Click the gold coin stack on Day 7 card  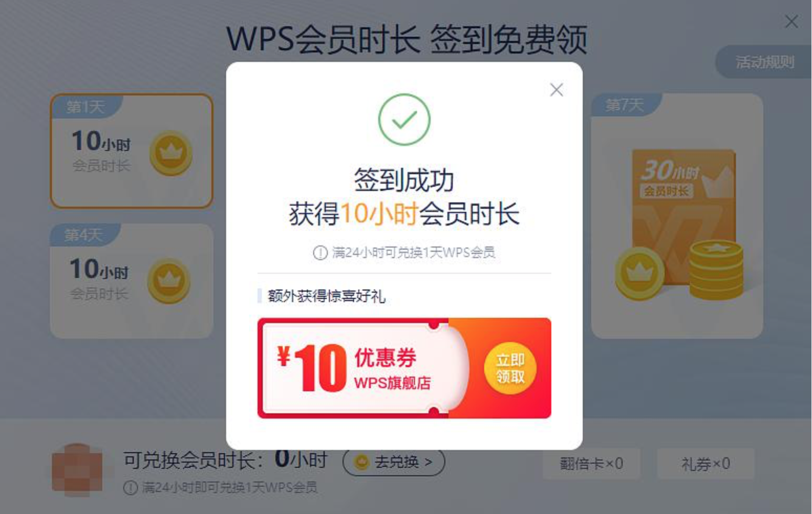click(716, 270)
